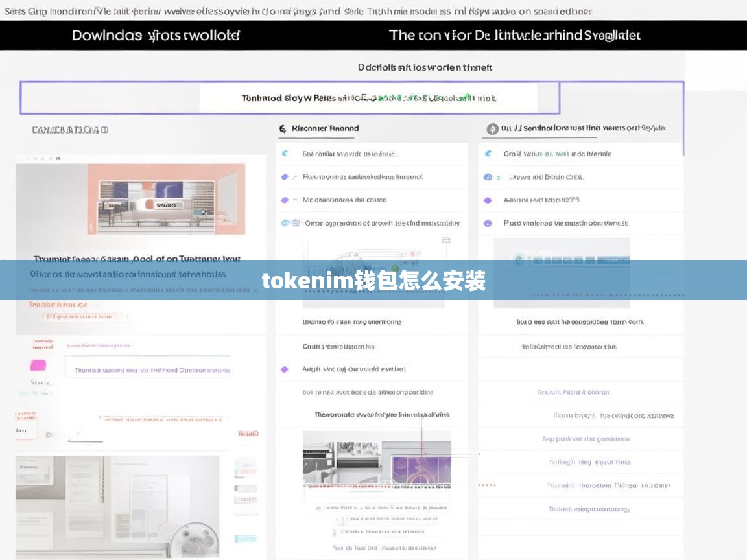Click the purple dot beside 'Mc deaoondeav'
This screenshot has height=560, width=747.
pyautogui.click(x=285, y=200)
